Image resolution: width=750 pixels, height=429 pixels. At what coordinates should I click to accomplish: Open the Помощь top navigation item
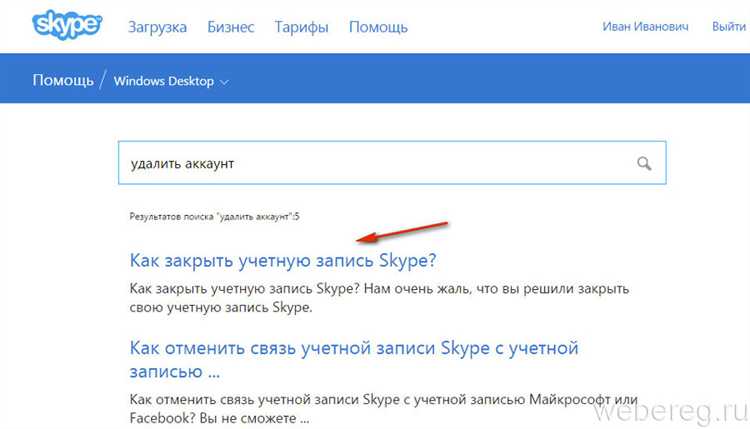(378, 27)
